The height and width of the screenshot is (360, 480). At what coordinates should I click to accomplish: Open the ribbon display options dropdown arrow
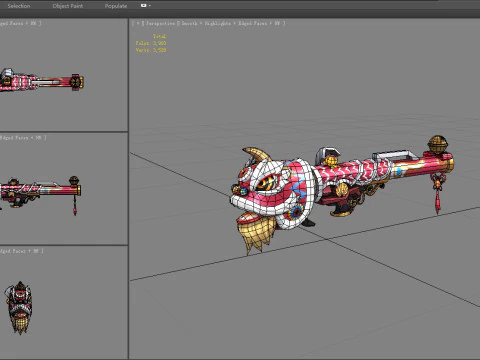[x=150, y=6]
